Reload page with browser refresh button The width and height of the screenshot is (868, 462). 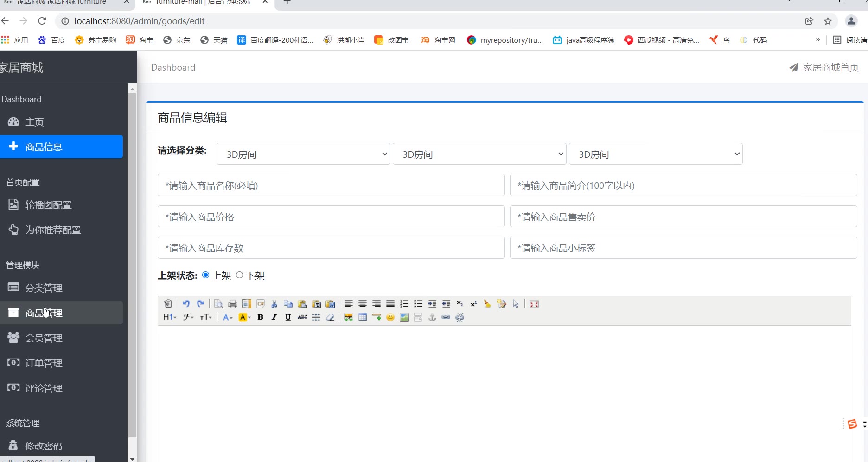(42, 21)
